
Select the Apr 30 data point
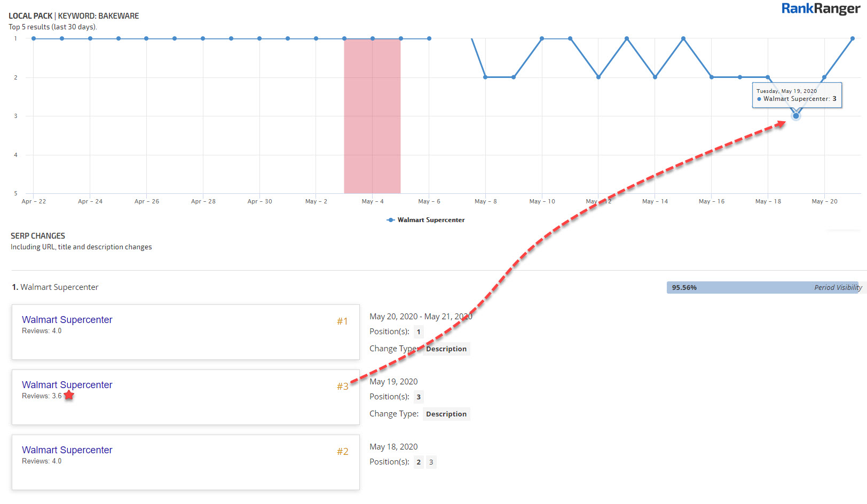259,38
